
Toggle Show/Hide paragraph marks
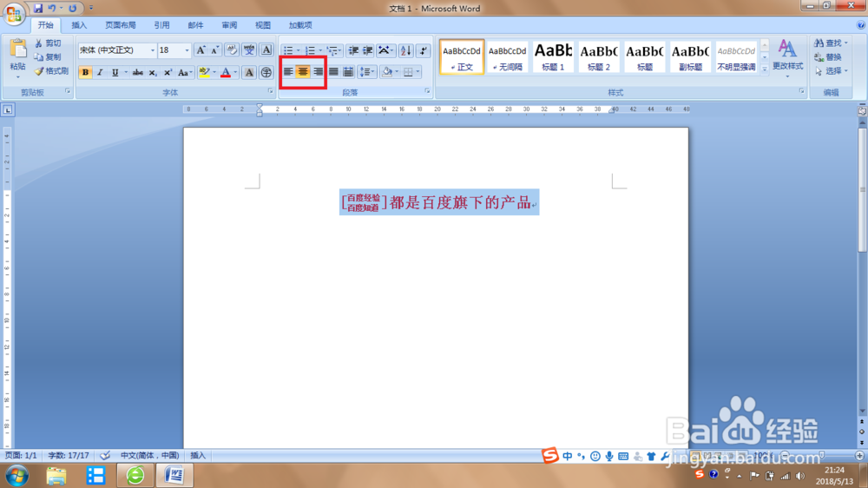pyautogui.click(x=424, y=50)
